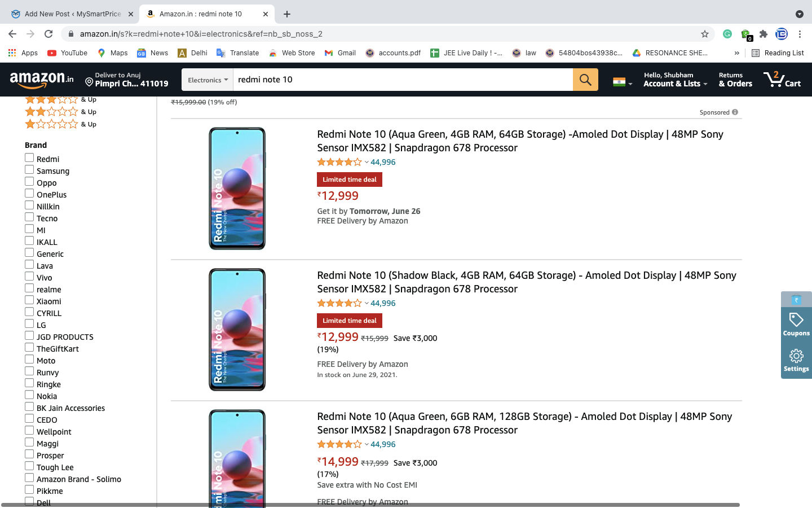The image size is (812, 508).
Task: Click the rupee icon atop side panel
Action: coord(796,300)
